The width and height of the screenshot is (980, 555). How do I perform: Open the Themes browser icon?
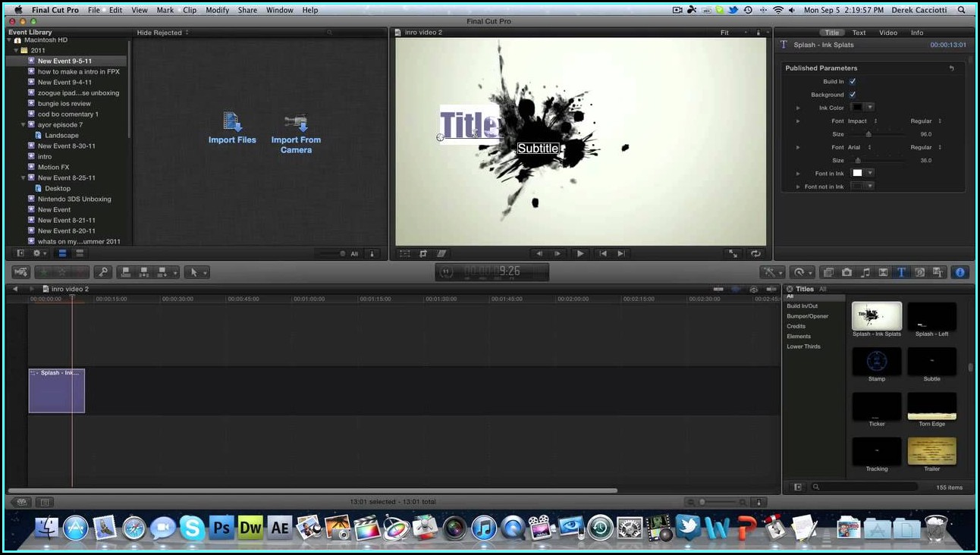938,272
